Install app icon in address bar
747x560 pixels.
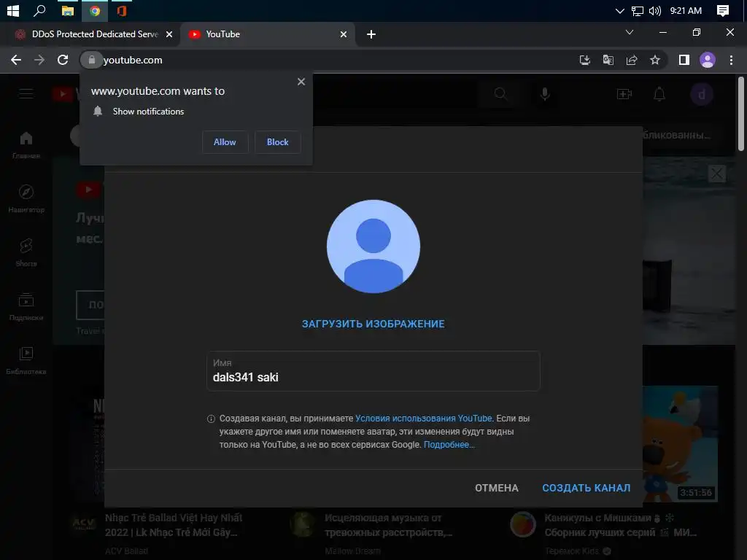click(584, 60)
